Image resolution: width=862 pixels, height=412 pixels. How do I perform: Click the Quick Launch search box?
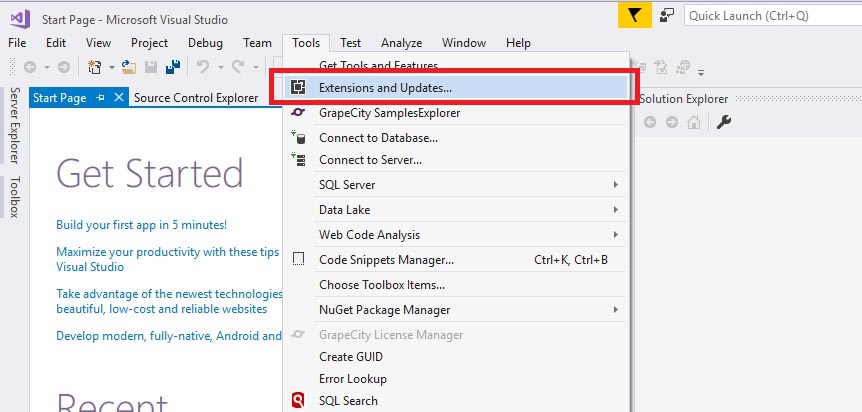(x=773, y=16)
